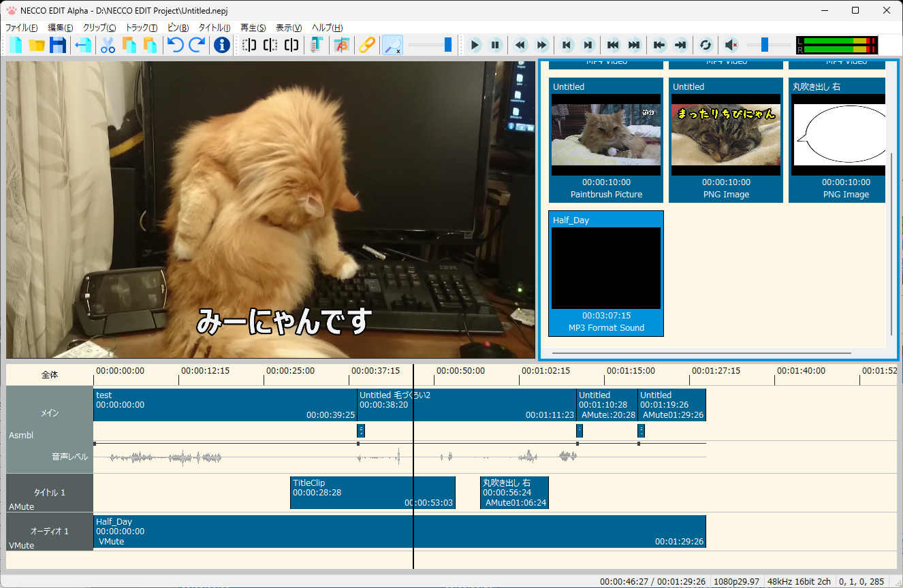Select the Untitled clip starting 00:01:10:28
This screenshot has height=588, width=903.
[607, 405]
